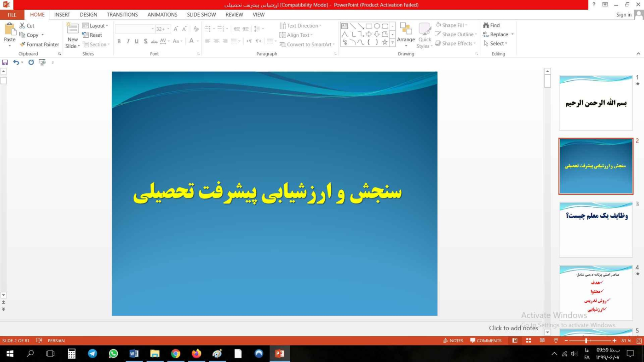Expand the Layout dropdown
Image resolution: width=644 pixels, height=362 pixels.
95,26
